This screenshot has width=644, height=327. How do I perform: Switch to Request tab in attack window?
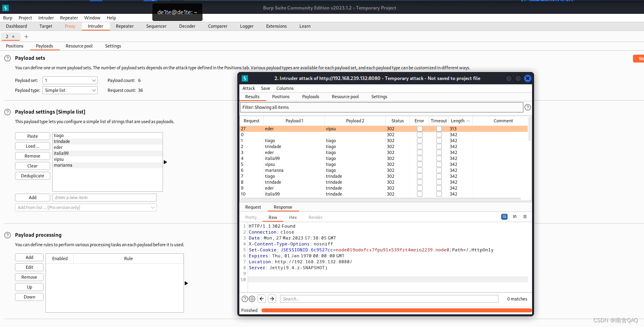(x=253, y=207)
